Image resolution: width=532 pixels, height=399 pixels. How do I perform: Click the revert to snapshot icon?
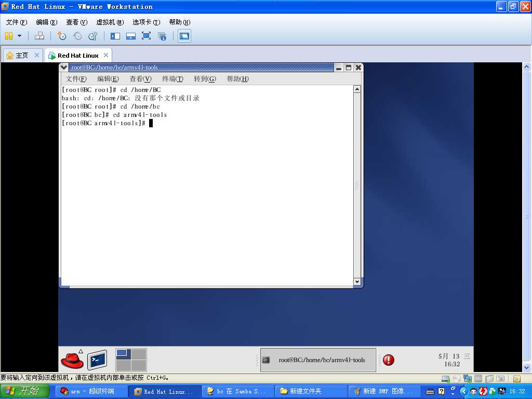coord(77,36)
